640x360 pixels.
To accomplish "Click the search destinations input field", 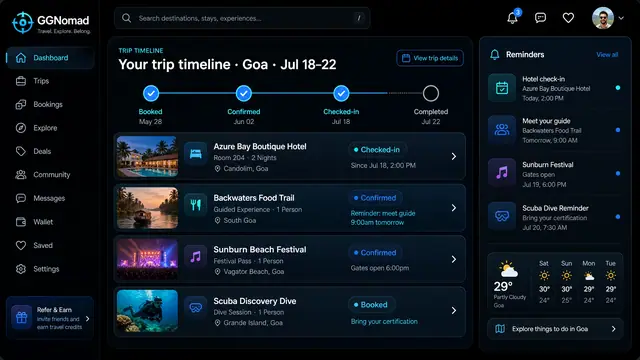I will [242, 18].
